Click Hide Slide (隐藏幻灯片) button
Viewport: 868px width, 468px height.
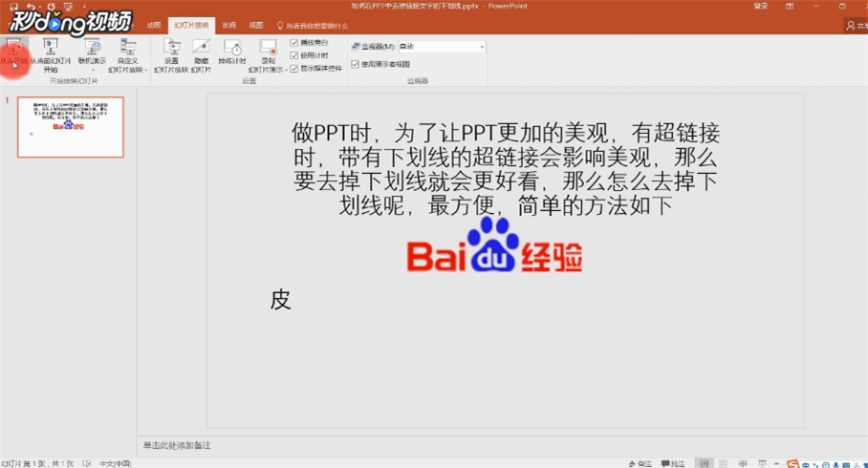click(x=201, y=55)
